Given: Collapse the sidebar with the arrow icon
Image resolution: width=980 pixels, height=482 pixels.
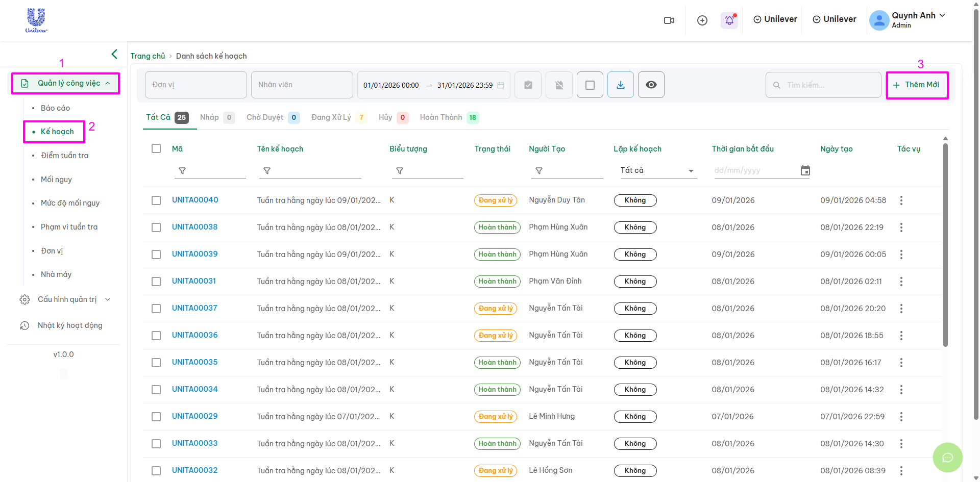Looking at the screenshot, I should [114, 54].
